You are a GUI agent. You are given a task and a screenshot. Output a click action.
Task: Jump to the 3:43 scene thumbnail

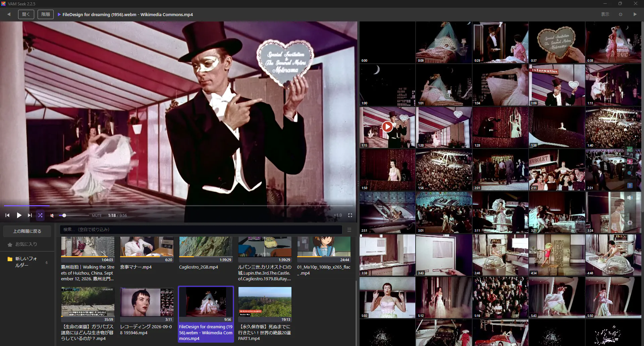[444, 255]
